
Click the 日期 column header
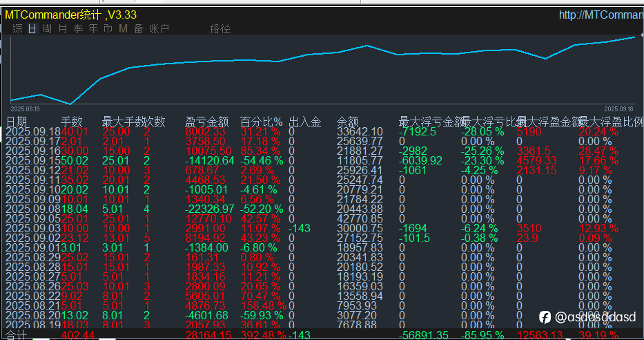coord(17,122)
